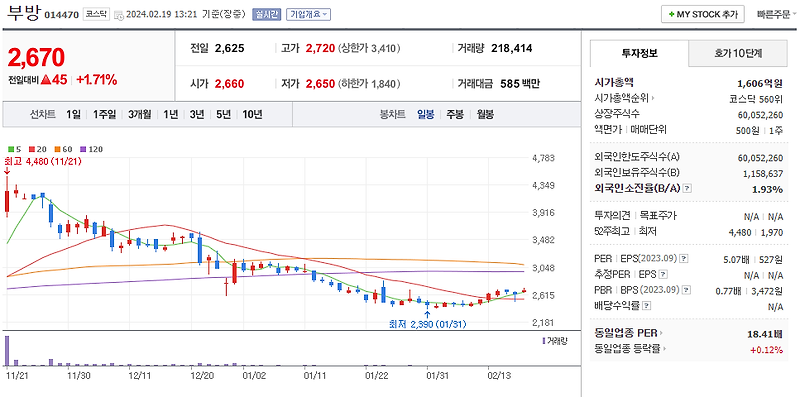Screen dimensions: 800x397
Task: Click the 저가 value 2,650
Action: point(320,84)
